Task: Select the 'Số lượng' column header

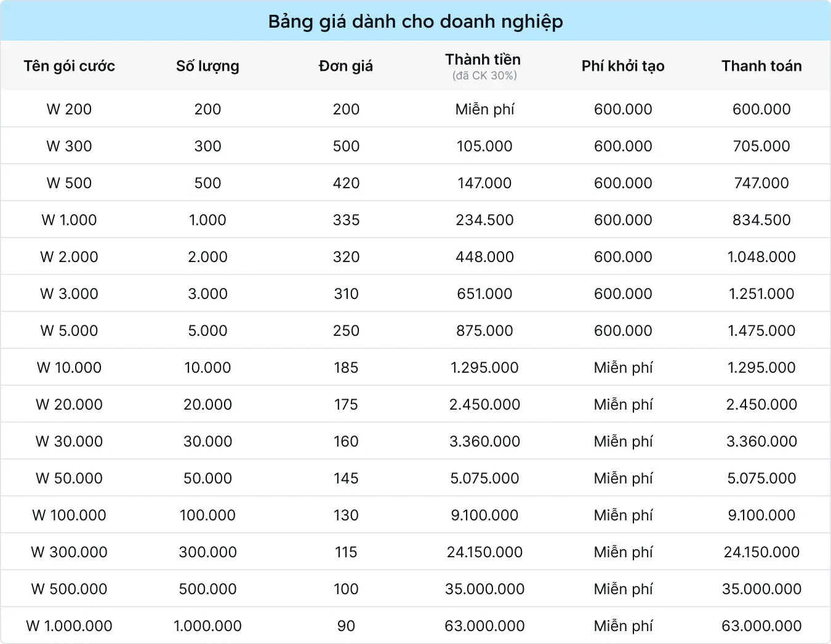Action: 207,66
